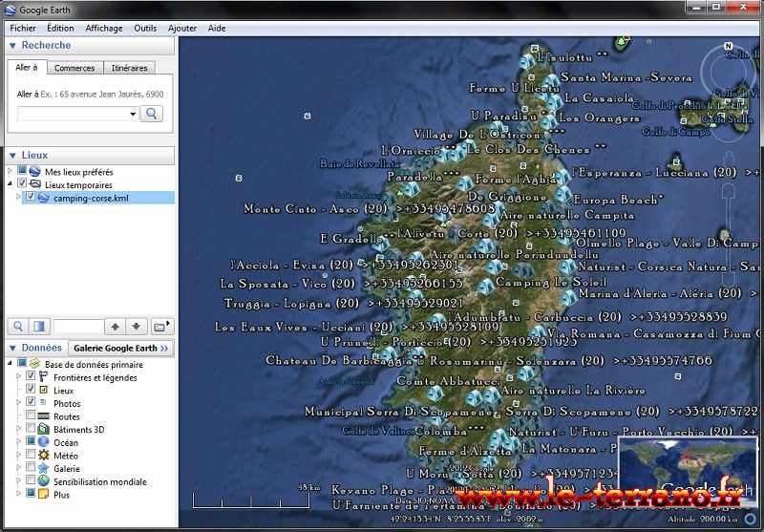Expand camping-corse.kml tree node

point(18,198)
